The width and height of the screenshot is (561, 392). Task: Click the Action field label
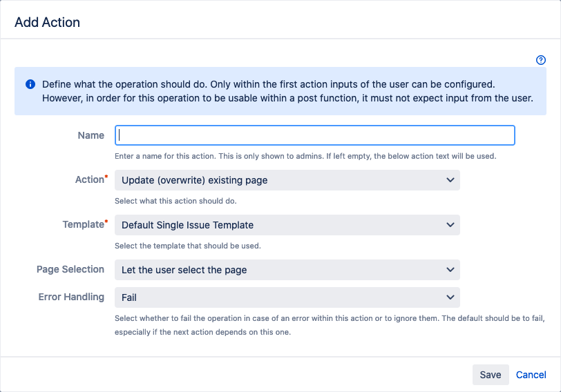tap(89, 179)
